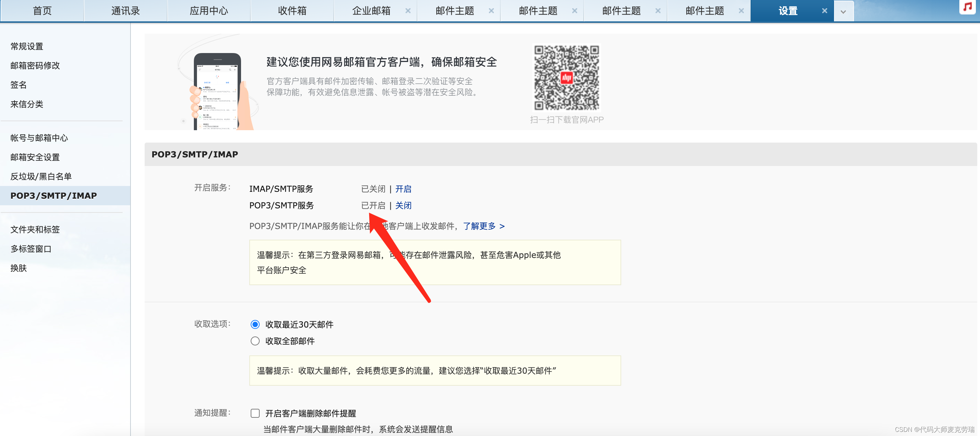This screenshot has width=980, height=436.
Task: Open 来信分类 in the sidebar
Action: tap(27, 104)
